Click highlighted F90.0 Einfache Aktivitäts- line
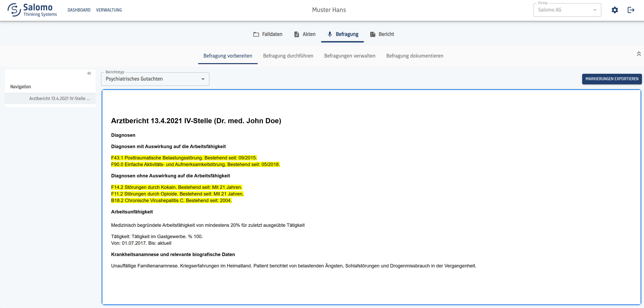The image size is (644, 308). 196,164
